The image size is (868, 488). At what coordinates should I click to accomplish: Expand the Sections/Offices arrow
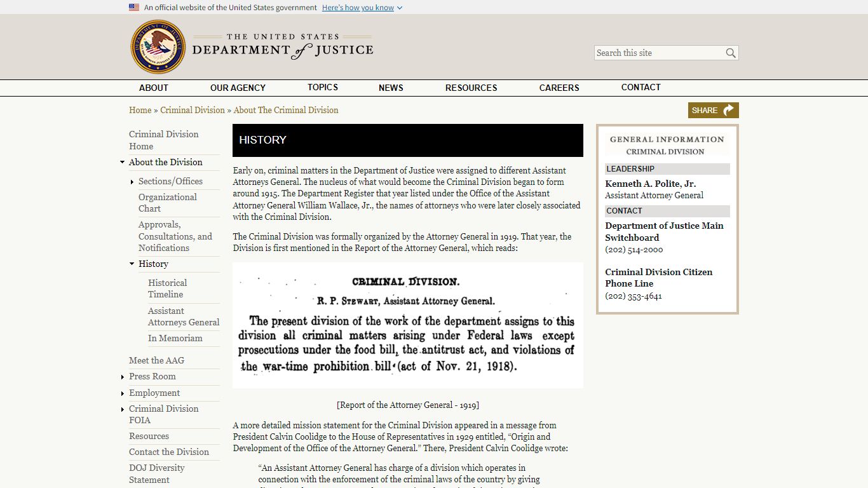(x=132, y=182)
